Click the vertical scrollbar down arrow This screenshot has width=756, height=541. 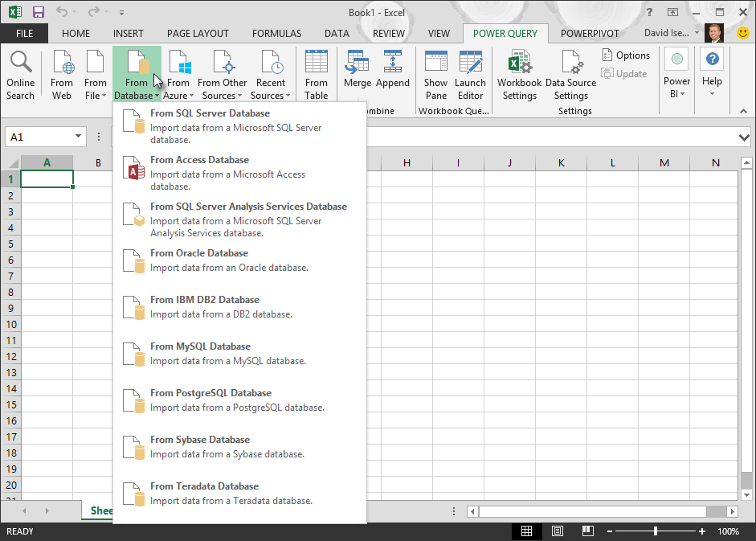(746, 495)
